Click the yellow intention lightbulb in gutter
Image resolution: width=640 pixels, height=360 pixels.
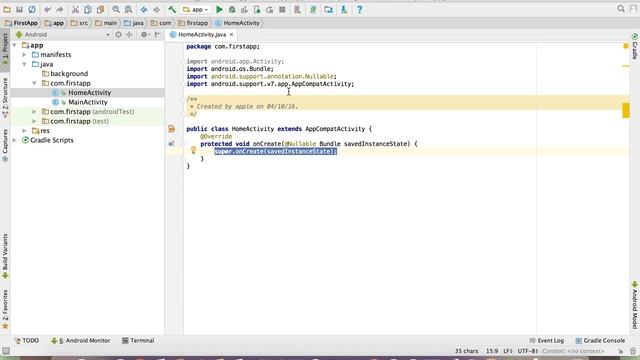tap(193, 150)
